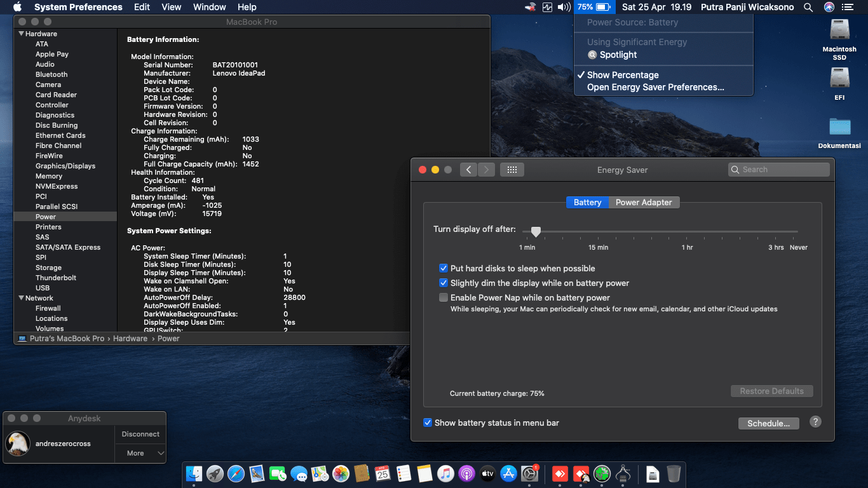Collapse the Hardware tree section
The width and height of the screenshot is (868, 488).
coord(22,34)
